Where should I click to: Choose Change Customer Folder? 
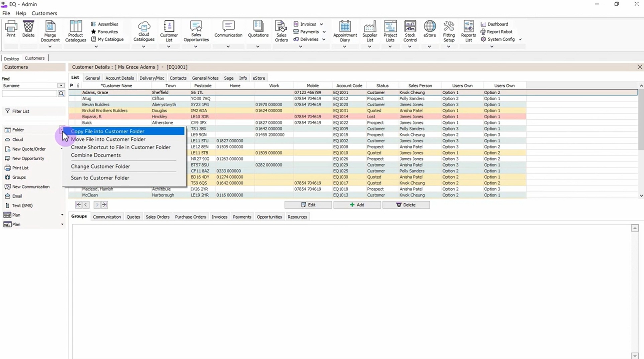[100, 166]
